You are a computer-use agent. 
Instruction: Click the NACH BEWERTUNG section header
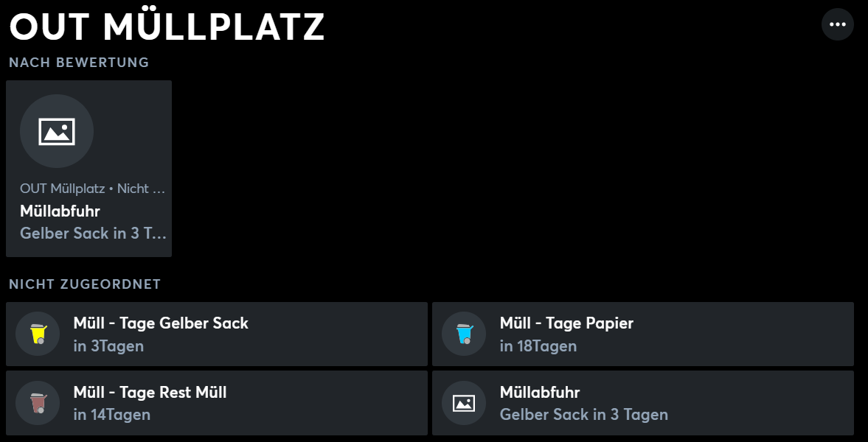(x=79, y=63)
